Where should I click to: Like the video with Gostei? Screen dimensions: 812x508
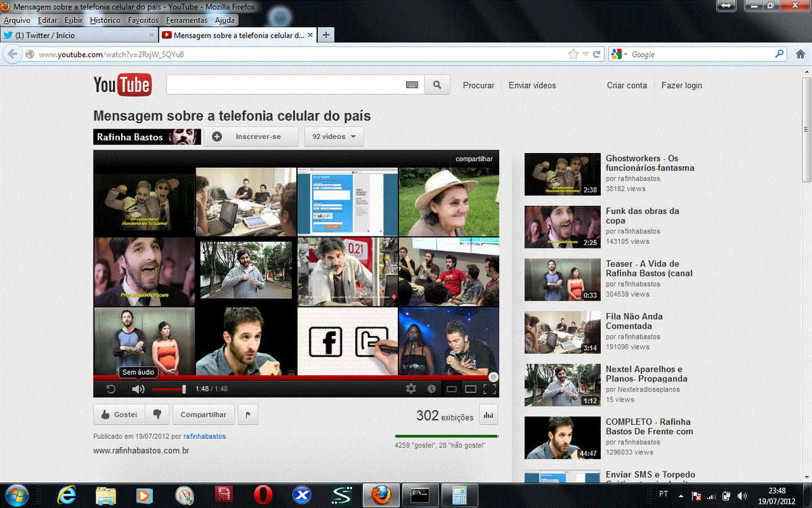[118, 415]
